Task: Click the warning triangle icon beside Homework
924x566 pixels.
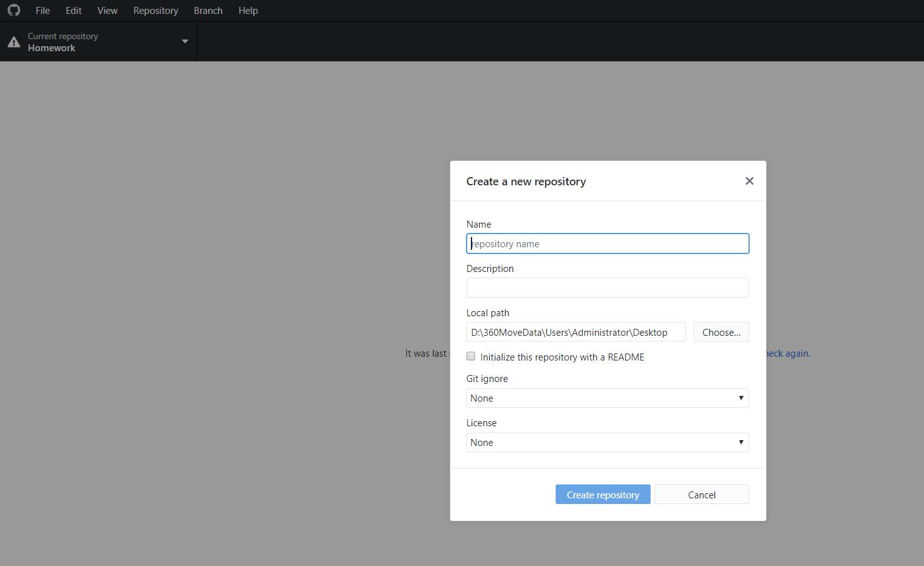Action: (x=13, y=42)
